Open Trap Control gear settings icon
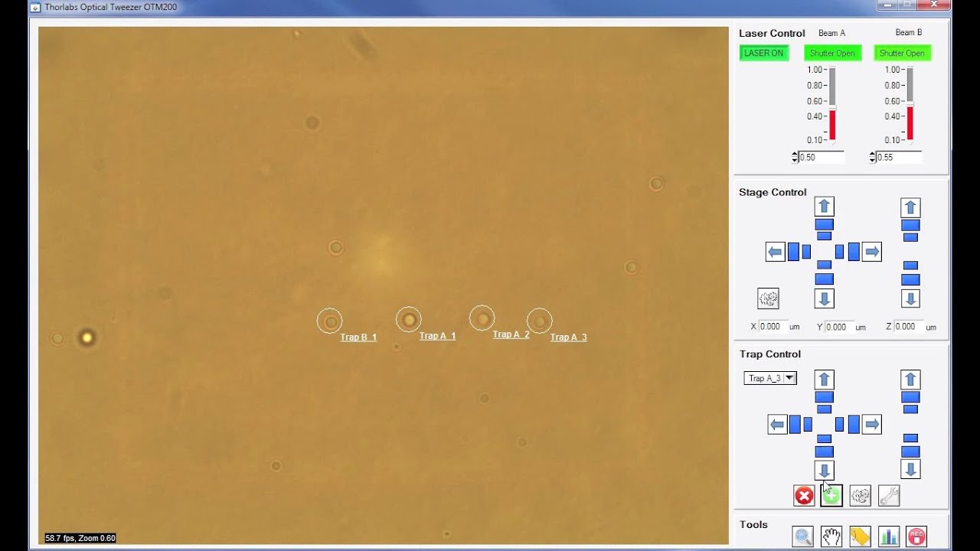The image size is (980, 551). pos(861,496)
